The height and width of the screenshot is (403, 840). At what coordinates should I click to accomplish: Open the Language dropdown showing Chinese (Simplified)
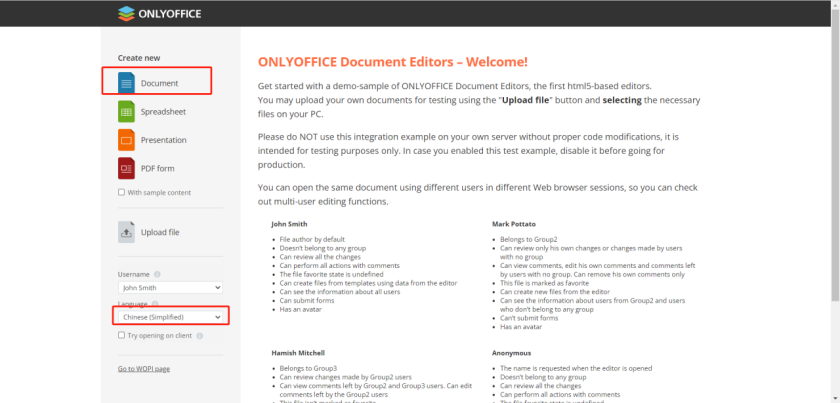coord(170,317)
